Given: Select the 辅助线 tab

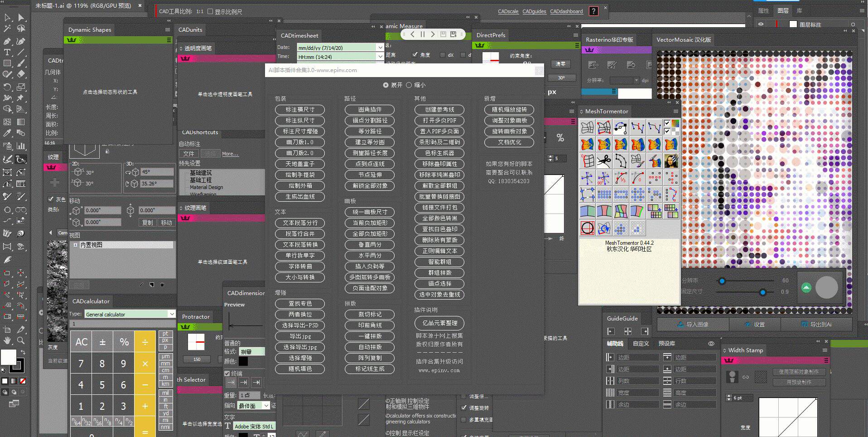Looking at the screenshot, I should coord(615,344).
